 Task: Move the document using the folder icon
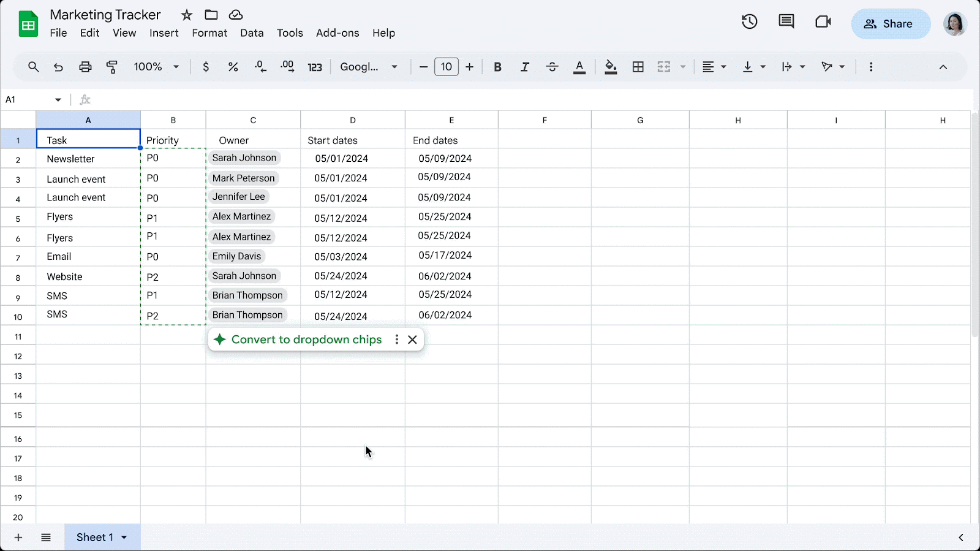coord(211,15)
